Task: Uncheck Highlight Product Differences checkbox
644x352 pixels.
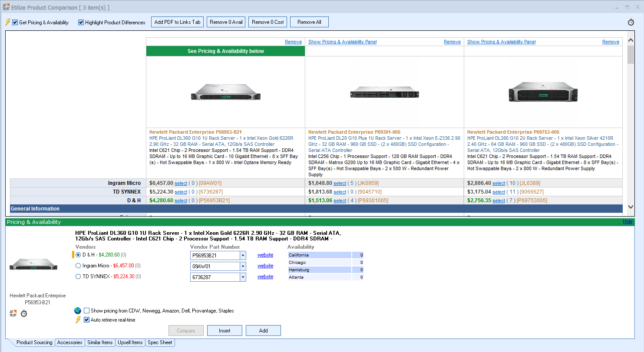Action: coord(81,23)
